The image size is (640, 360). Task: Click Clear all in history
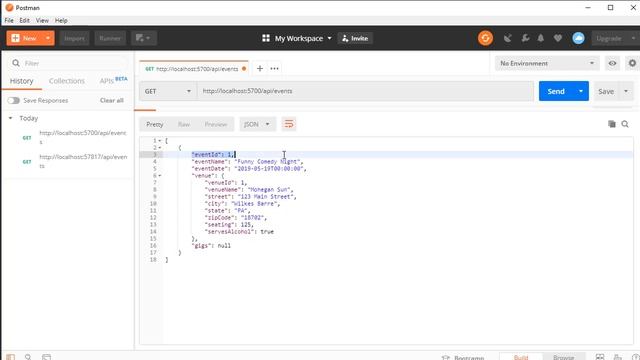pyautogui.click(x=111, y=100)
